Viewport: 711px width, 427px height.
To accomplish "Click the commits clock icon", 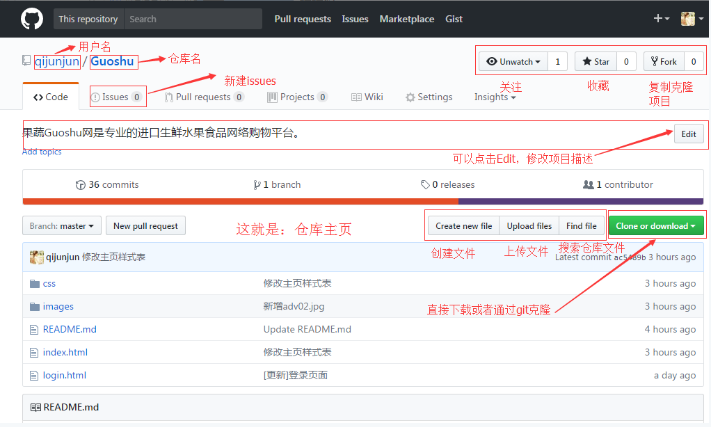I will coord(80,185).
